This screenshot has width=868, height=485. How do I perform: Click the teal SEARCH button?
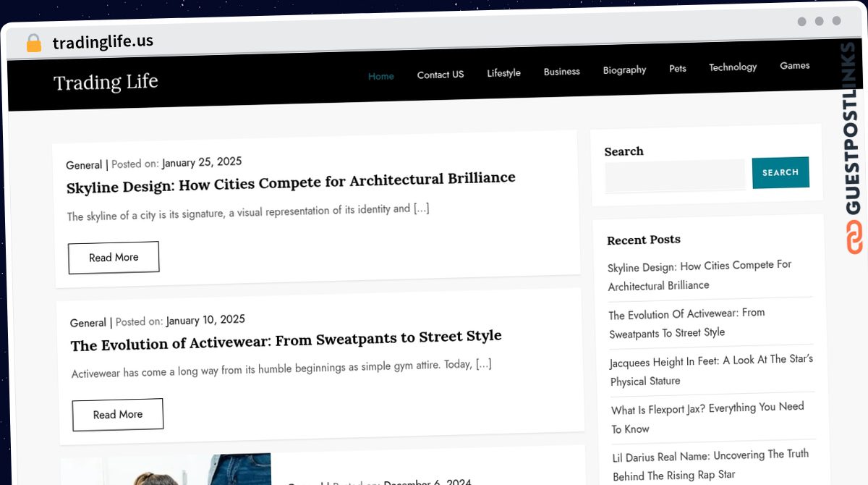pos(780,173)
